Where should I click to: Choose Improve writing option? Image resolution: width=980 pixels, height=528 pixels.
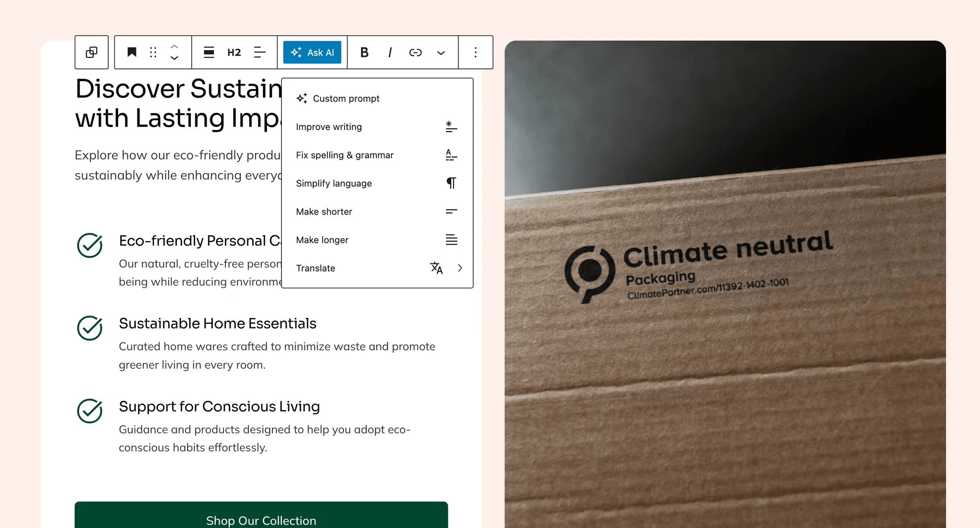(x=329, y=127)
